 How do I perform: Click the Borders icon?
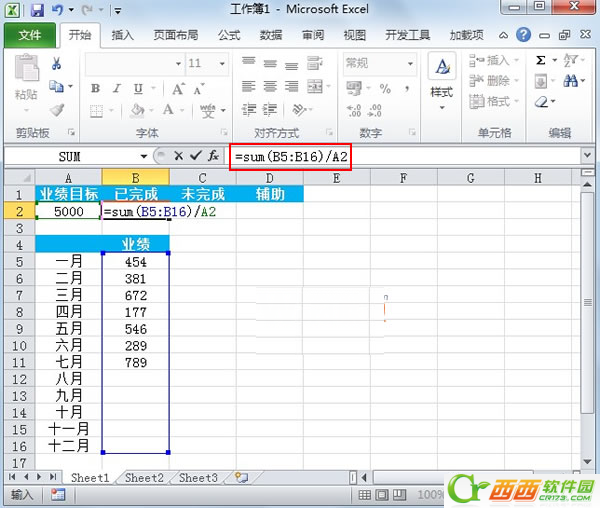[96, 111]
